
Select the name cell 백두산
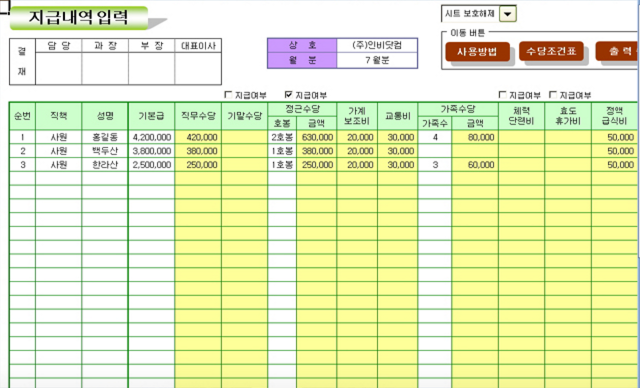click(x=105, y=151)
